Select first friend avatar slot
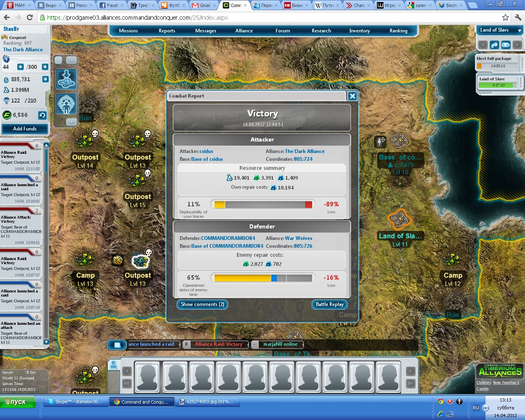 (148, 377)
